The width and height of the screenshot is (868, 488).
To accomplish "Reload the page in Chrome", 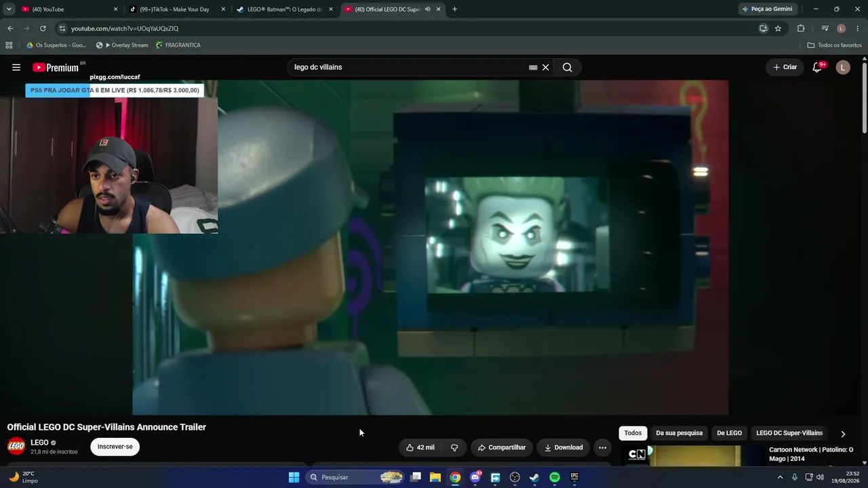I will [43, 28].
